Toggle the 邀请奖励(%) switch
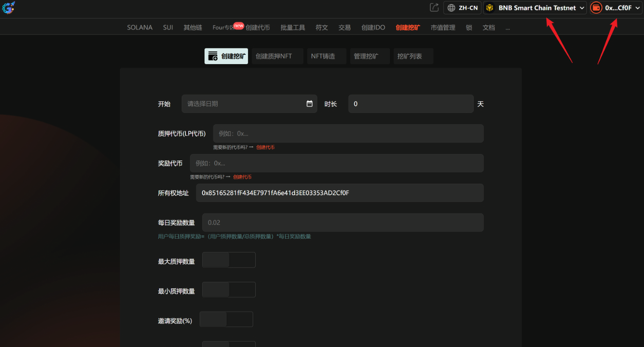 tap(226, 319)
